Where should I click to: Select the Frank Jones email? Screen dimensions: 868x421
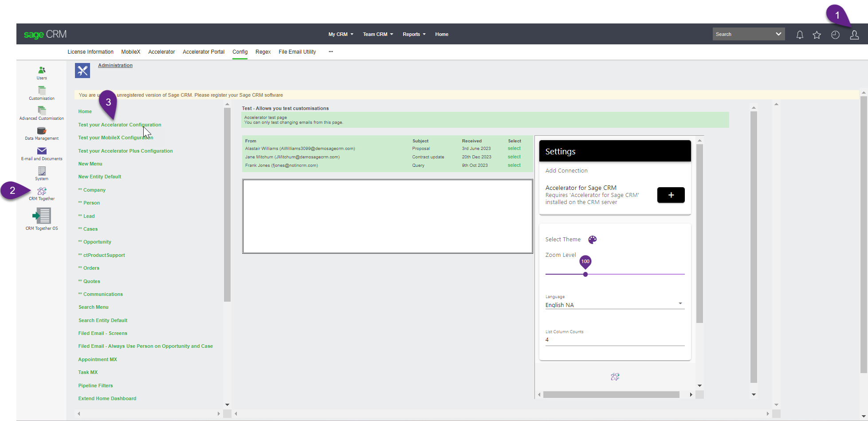click(x=514, y=165)
